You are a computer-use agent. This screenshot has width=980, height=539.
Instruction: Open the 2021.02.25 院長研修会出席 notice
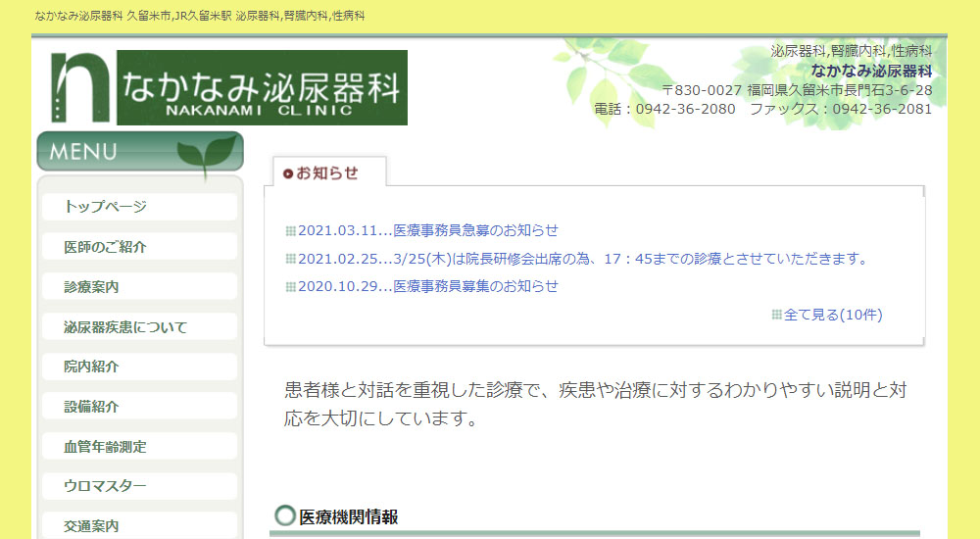tap(582, 259)
